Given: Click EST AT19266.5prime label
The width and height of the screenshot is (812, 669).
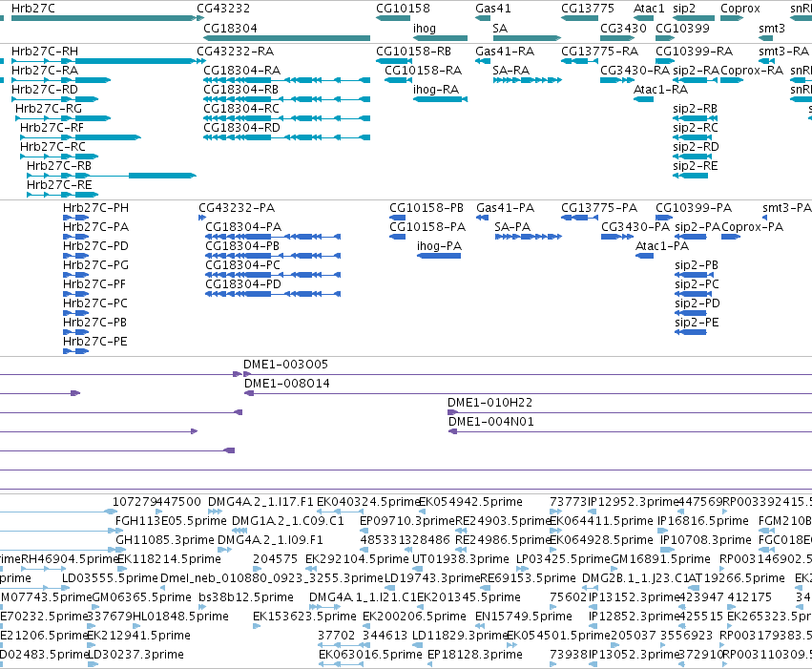Looking at the screenshot, I should [736, 578].
